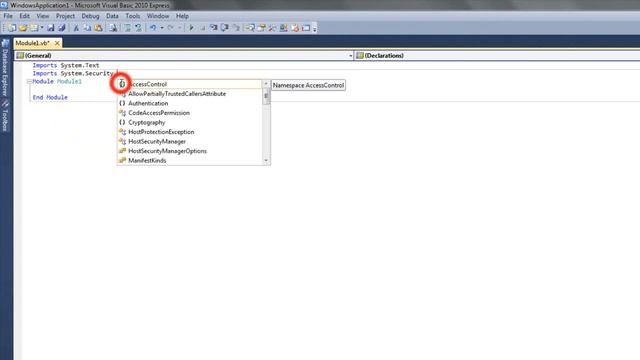Open the Redo history dropdown arrow
This screenshot has height=360, width=640.
(179, 28)
